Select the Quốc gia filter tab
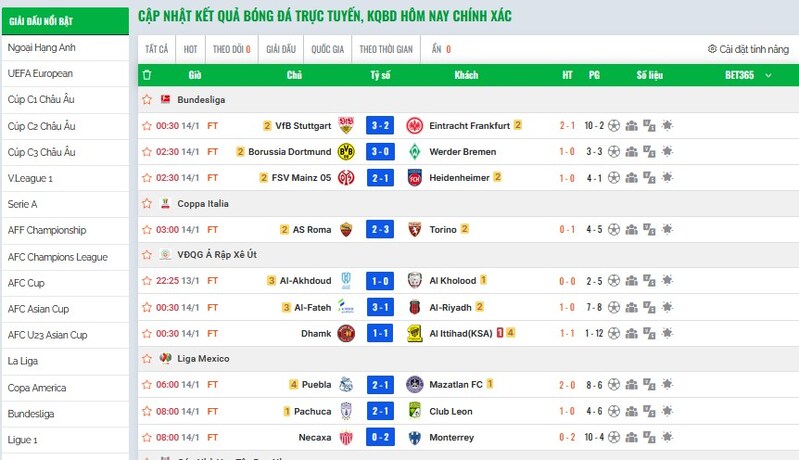Screen dimensions: 799x460 pos(327,49)
